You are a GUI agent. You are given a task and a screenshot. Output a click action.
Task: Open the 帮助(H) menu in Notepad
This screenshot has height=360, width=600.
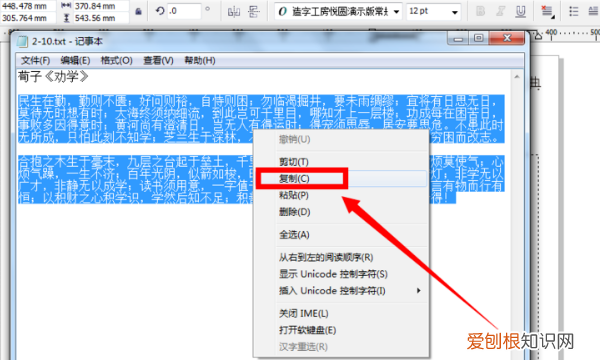click(200, 60)
